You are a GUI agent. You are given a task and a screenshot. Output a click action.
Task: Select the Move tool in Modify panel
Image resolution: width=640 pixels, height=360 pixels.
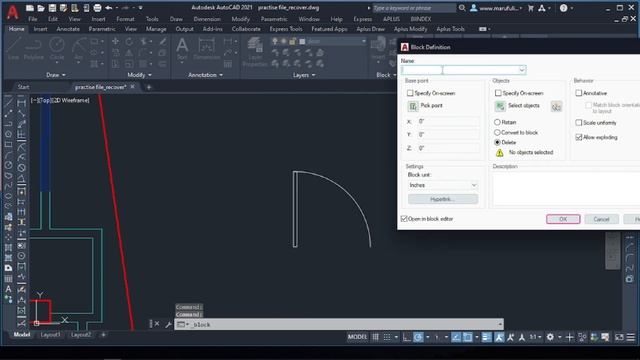pyautogui.click(x=116, y=41)
